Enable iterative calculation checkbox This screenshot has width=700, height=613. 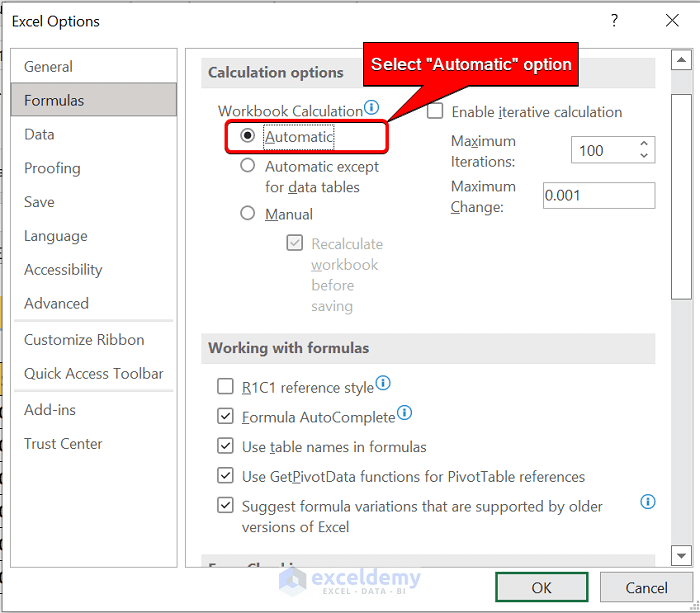[x=436, y=112]
